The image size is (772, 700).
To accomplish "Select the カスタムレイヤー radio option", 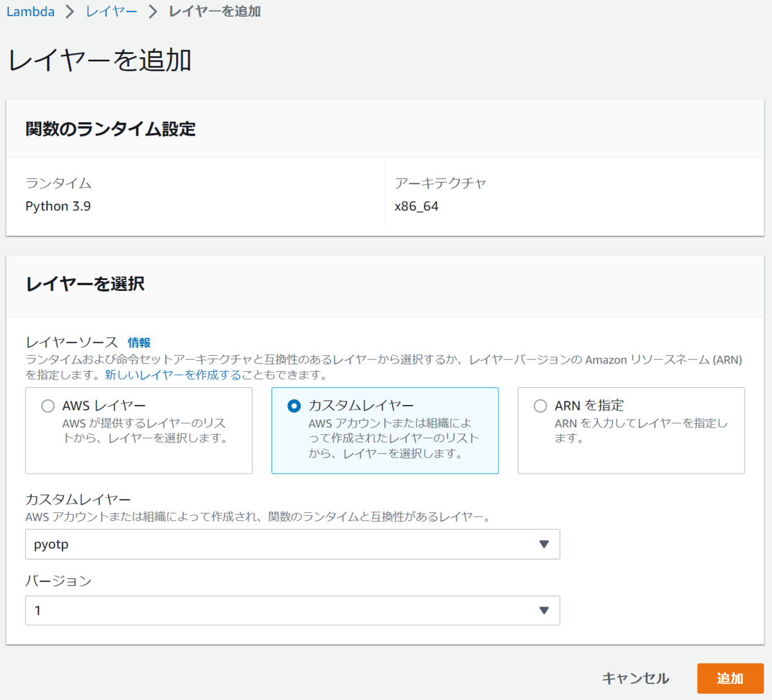I will [x=294, y=406].
